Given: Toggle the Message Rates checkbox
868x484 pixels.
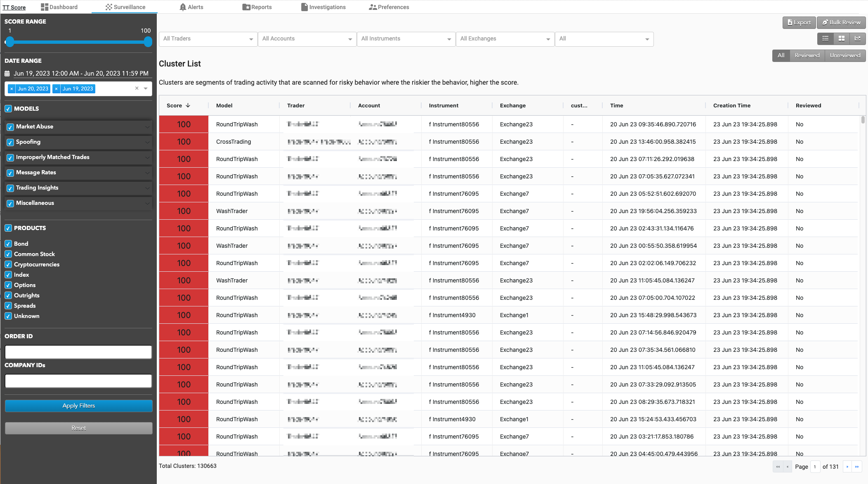Looking at the screenshot, I should (10, 173).
